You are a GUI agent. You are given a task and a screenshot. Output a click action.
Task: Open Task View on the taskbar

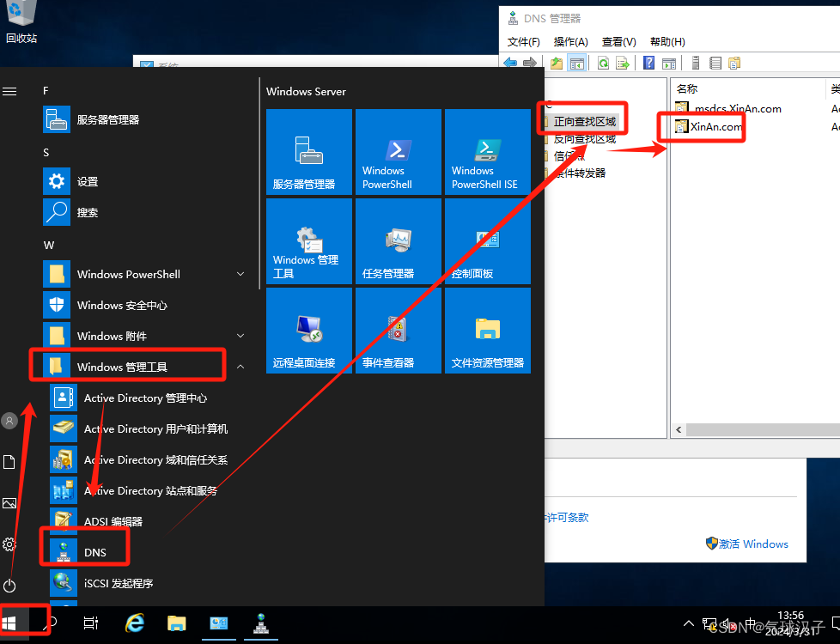pyautogui.click(x=91, y=623)
